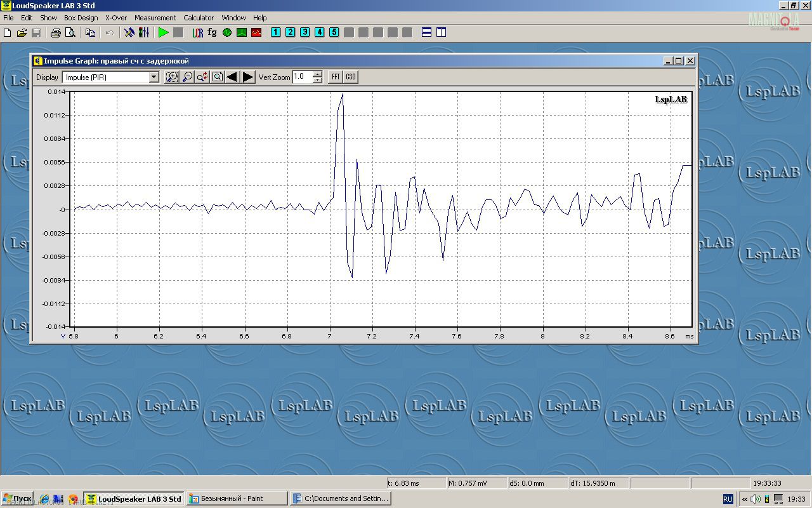This screenshot has height=508, width=812.
Task: Open the Measurement menu
Action: click(x=155, y=18)
